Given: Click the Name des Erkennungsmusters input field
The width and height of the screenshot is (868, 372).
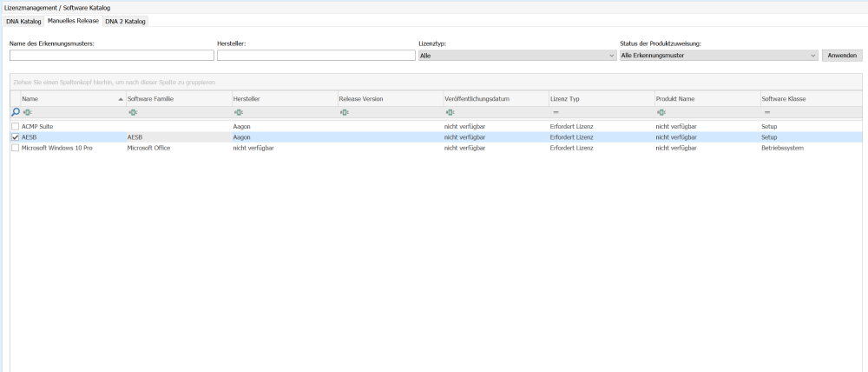Looking at the screenshot, I should (112, 56).
